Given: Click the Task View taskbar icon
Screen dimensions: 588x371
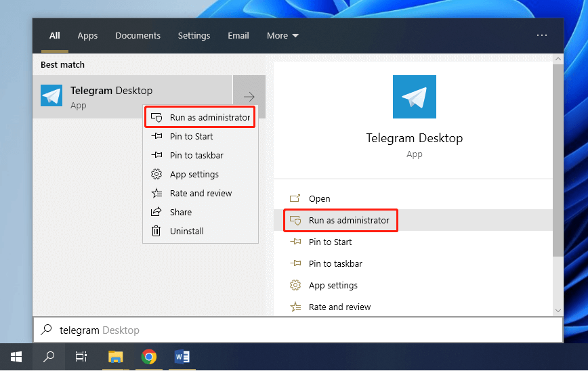Looking at the screenshot, I should (81, 357).
